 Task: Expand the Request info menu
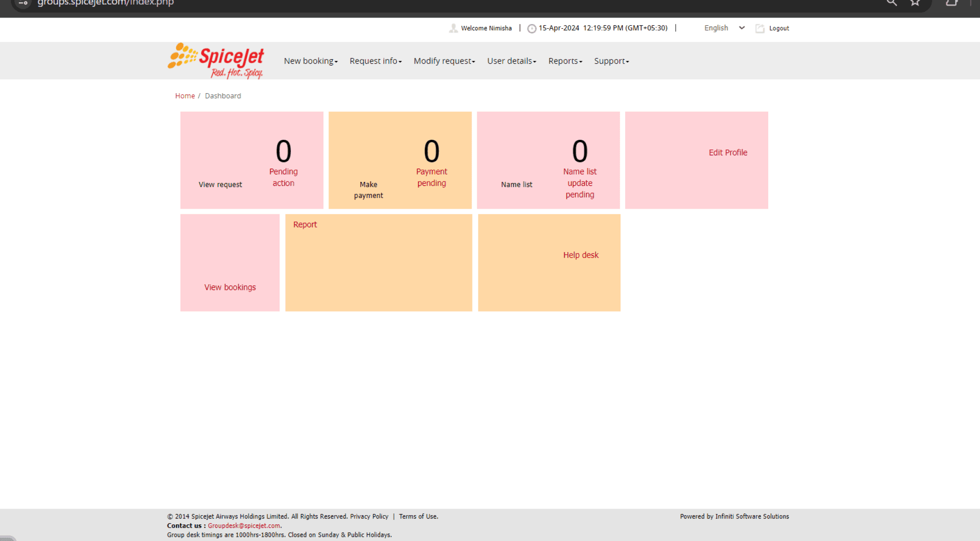click(375, 61)
